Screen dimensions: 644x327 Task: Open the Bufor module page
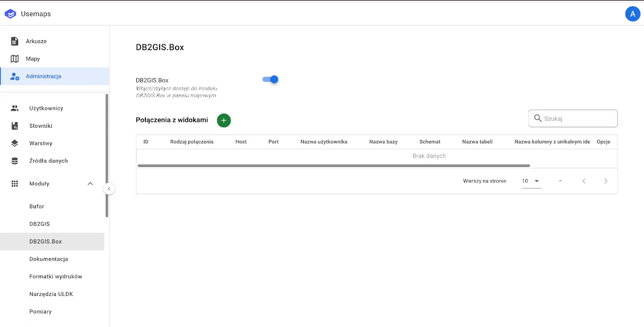(x=37, y=206)
